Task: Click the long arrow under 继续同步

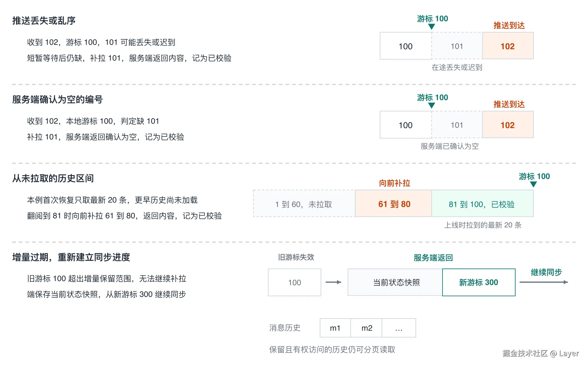Action: pos(544,282)
